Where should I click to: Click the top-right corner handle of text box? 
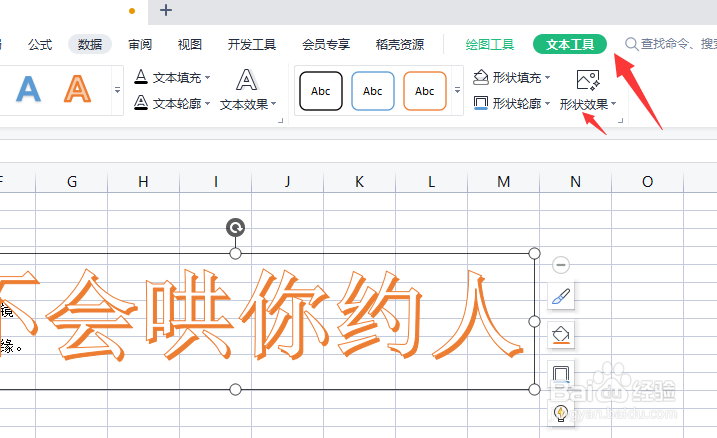point(535,253)
